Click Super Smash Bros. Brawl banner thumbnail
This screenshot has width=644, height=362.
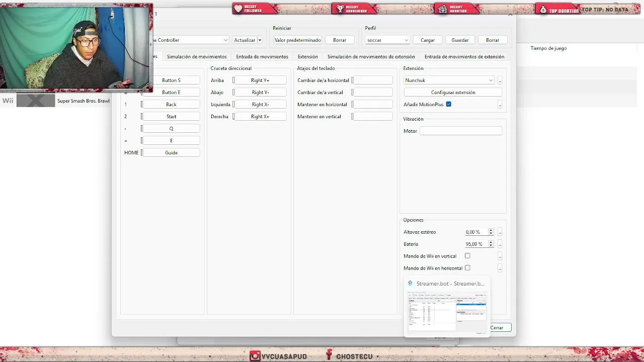(x=36, y=101)
